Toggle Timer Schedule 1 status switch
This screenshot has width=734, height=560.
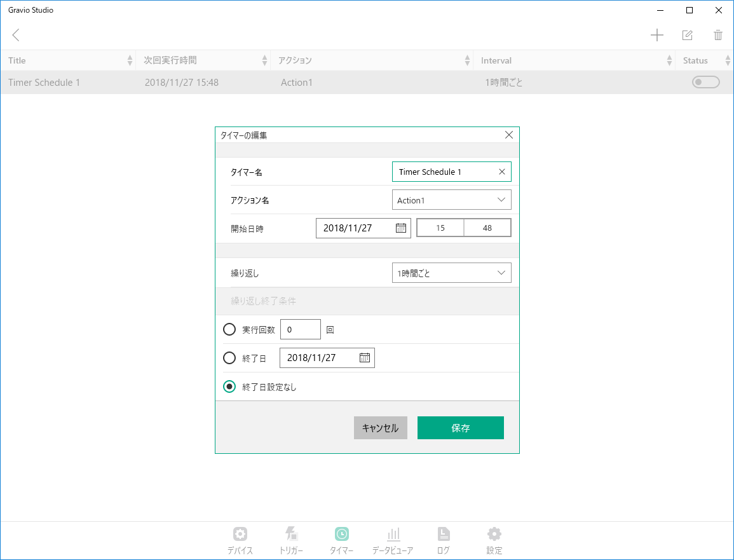(705, 83)
